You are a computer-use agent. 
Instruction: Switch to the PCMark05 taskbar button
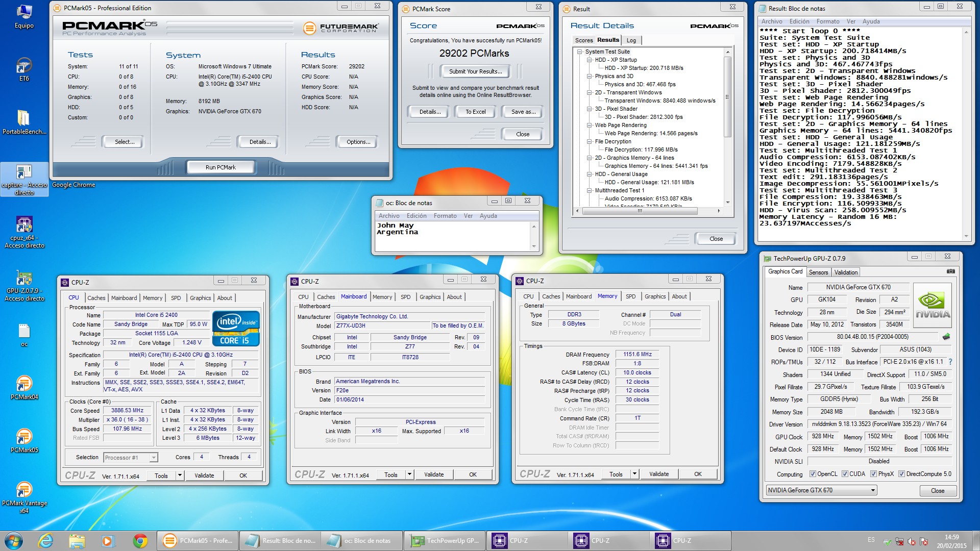click(198, 541)
